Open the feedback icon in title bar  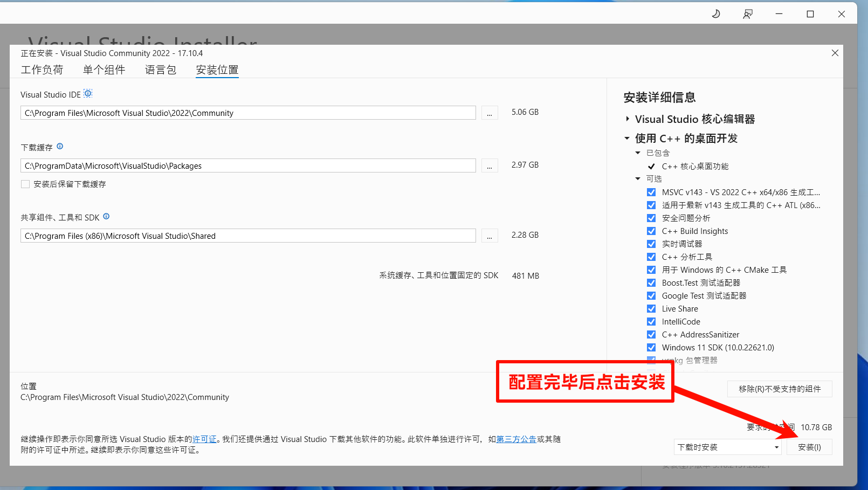(x=747, y=14)
